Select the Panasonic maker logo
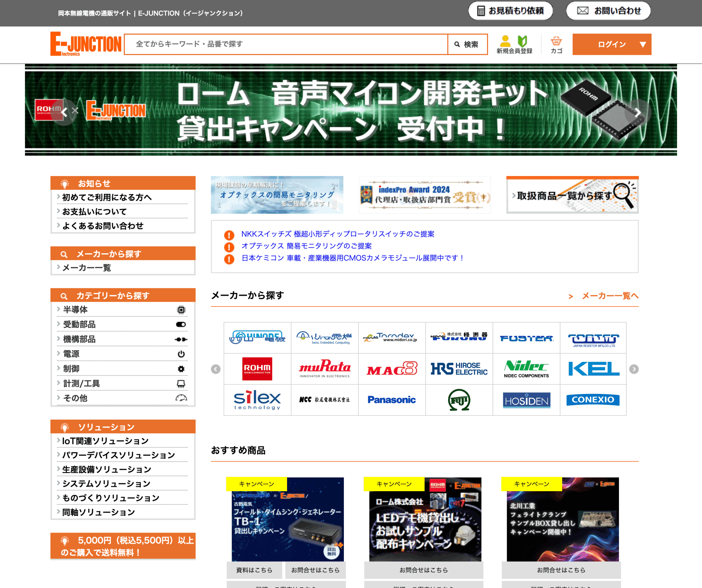Image resolution: width=702 pixels, height=588 pixels. (x=392, y=400)
